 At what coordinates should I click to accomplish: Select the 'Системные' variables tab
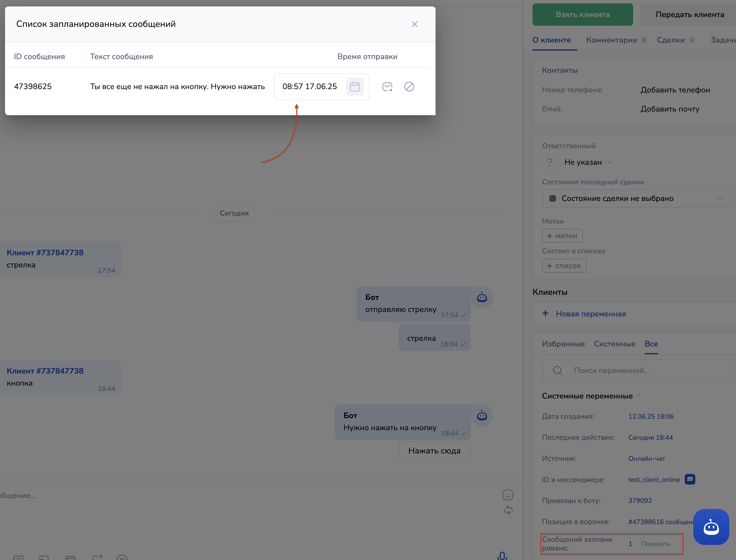(x=614, y=344)
